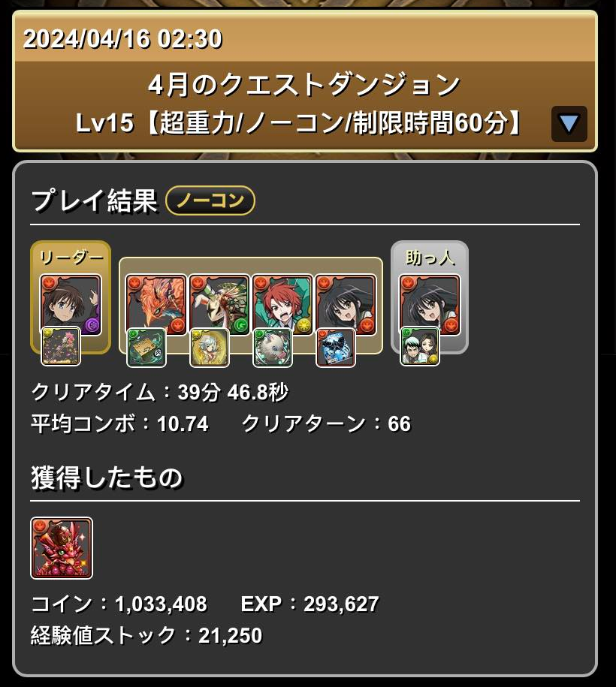Viewport: 616px width, 687px height.
Task: Click the 2024/04/16 02:30 timestamp bar
Action: [305, 38]
